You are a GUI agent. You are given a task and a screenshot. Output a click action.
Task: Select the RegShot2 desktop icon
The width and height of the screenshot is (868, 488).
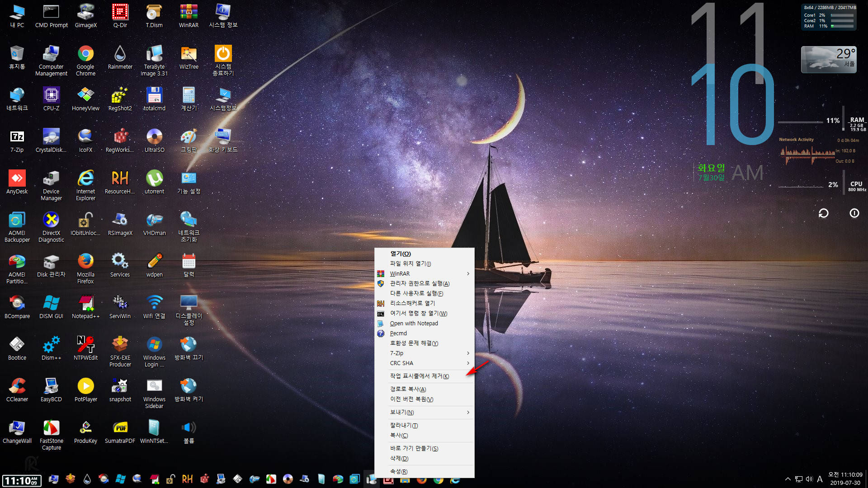click(120, 99)
